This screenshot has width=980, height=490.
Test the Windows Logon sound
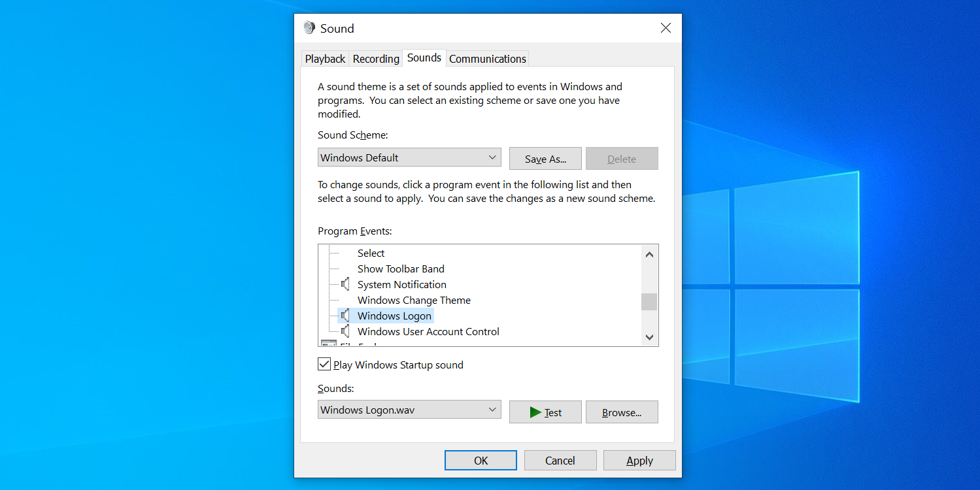pyautogui.click(x=545, y=412)
